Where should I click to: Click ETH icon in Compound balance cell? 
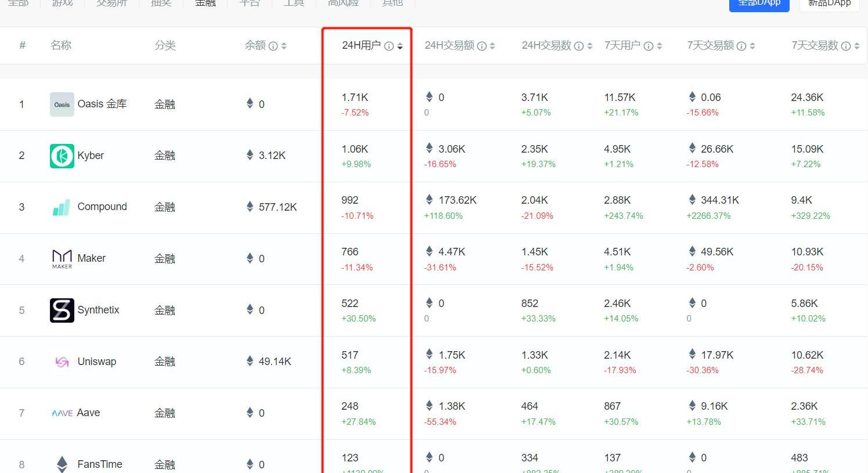[250, 206]
